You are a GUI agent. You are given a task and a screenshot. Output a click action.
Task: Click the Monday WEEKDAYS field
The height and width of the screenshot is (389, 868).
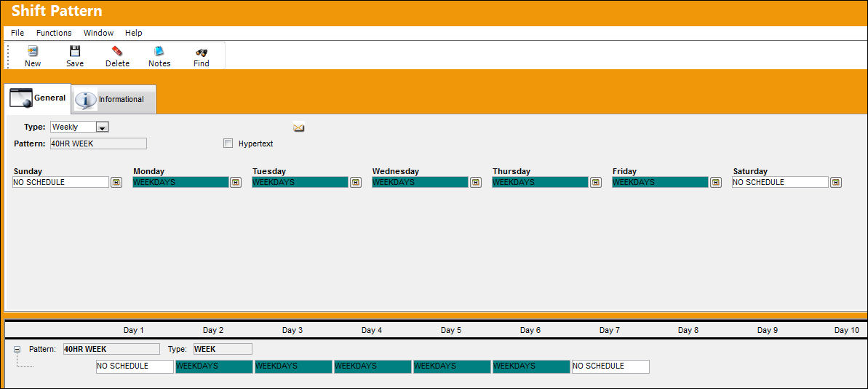[180, 182]
